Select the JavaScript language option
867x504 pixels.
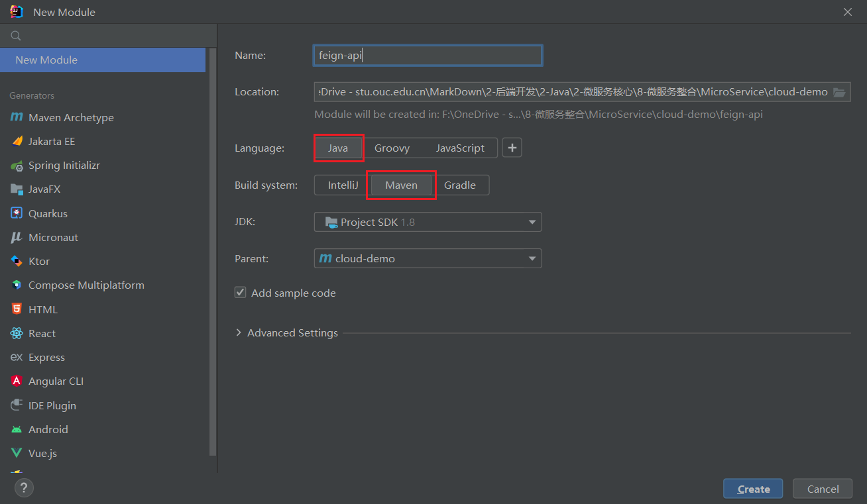[460, 148]
